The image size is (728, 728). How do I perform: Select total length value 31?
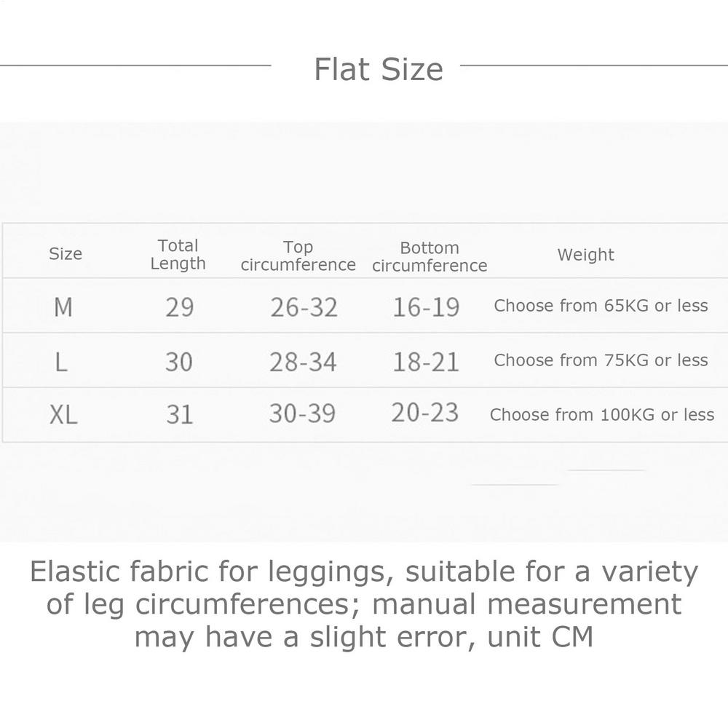pos(179,414)
